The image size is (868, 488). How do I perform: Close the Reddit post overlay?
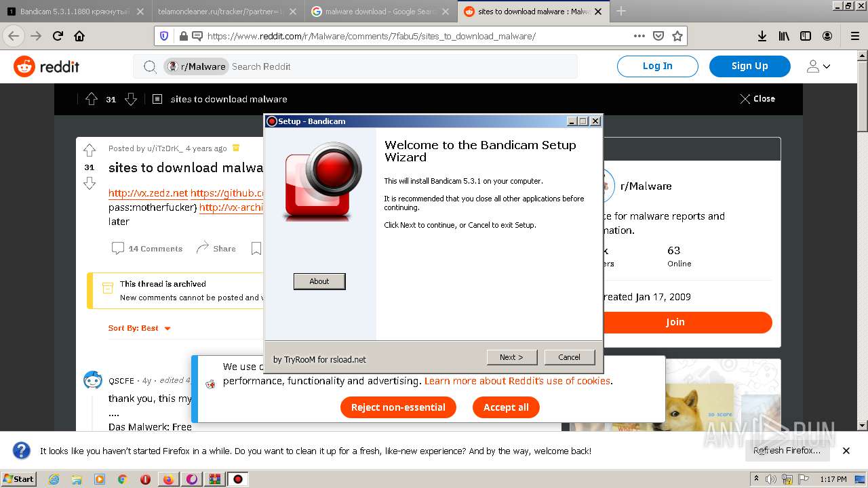pos(757,99)
